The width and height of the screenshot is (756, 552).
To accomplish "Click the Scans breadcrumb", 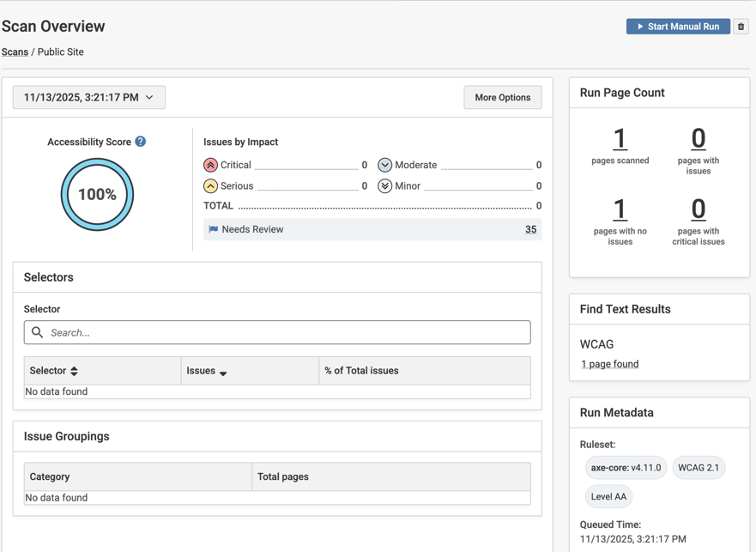I will 15,52.
